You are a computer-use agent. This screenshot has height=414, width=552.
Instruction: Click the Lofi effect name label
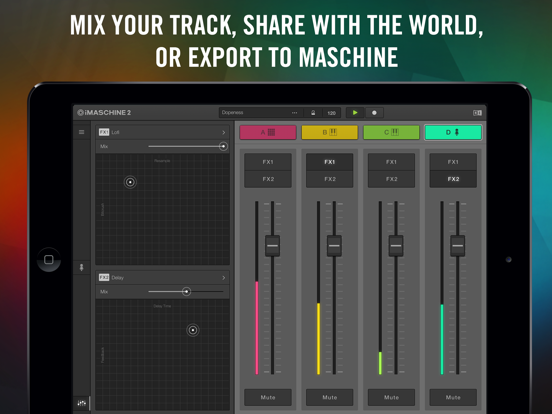(x=115, y=132)
